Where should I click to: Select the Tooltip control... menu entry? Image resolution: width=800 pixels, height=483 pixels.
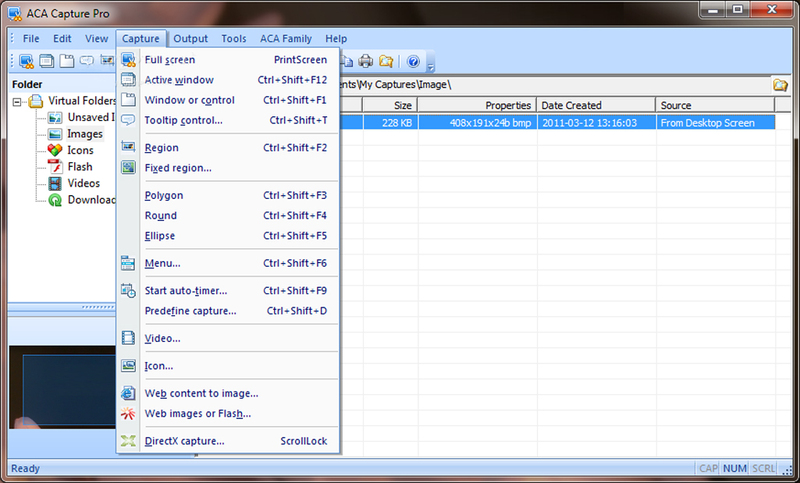click(x=228, y=120)
